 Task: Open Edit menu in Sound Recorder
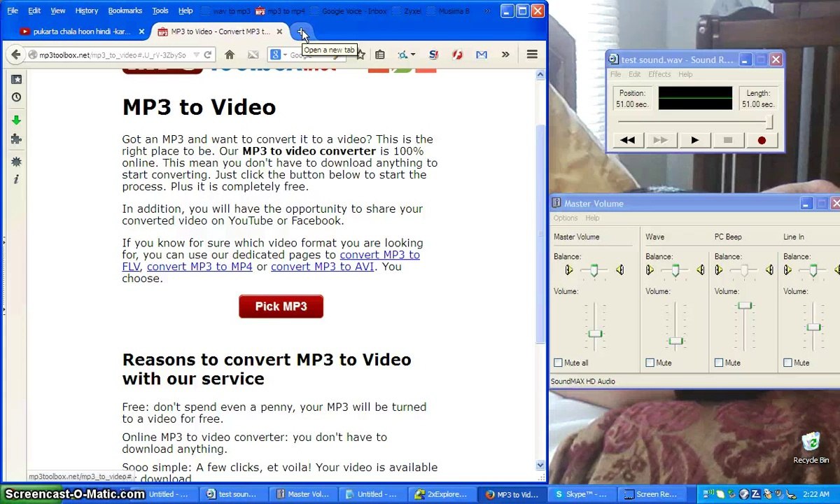pos(634,74)
